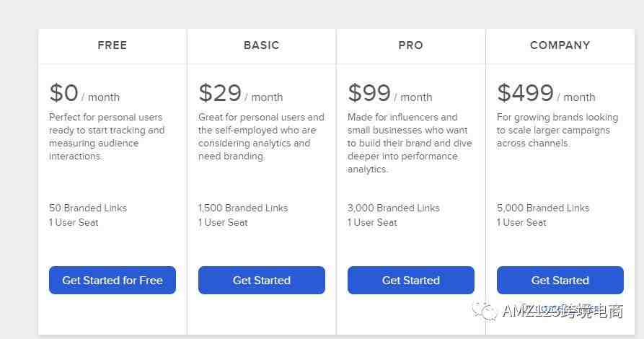The image size is (644, 339).
Task: Select the BASIC plan header
Action: [262, 45]
